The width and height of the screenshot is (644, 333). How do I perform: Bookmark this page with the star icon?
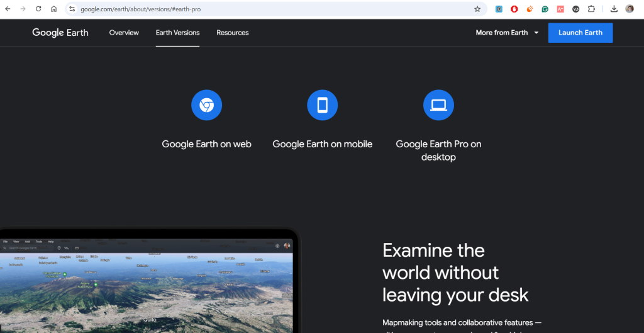[x=477, y=9]
